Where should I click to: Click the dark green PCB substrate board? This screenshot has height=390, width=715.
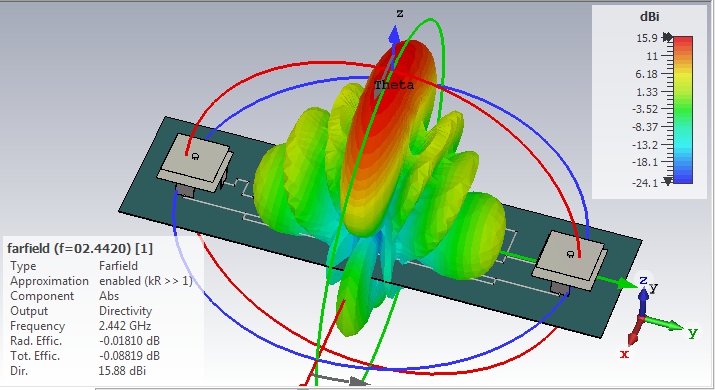[x=381, y=227]
